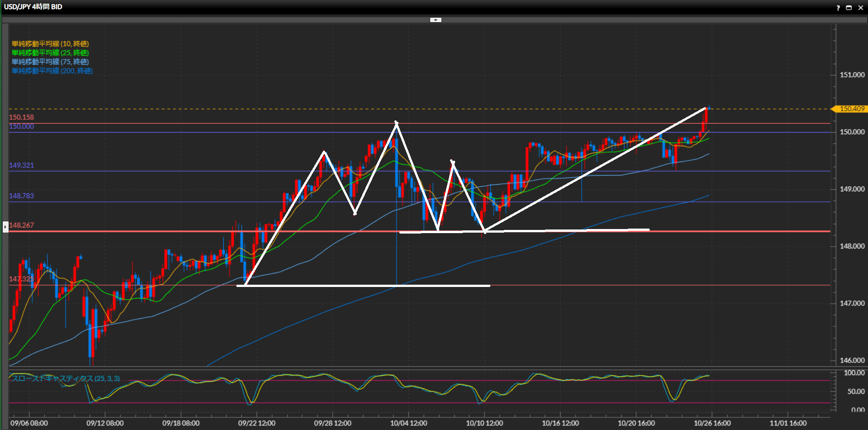Click the 200-period moving average label
868x430 pixels.
52,71
